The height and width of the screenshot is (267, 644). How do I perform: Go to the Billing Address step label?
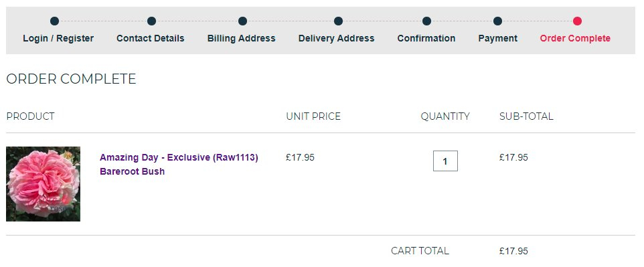pos(242,38)
